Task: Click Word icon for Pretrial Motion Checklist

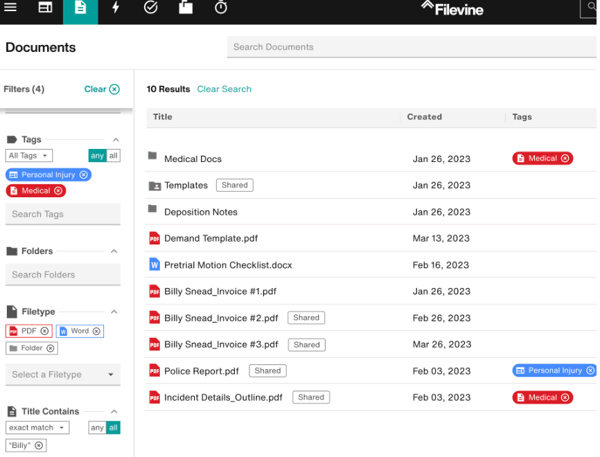Action: [x=154, y=264]
